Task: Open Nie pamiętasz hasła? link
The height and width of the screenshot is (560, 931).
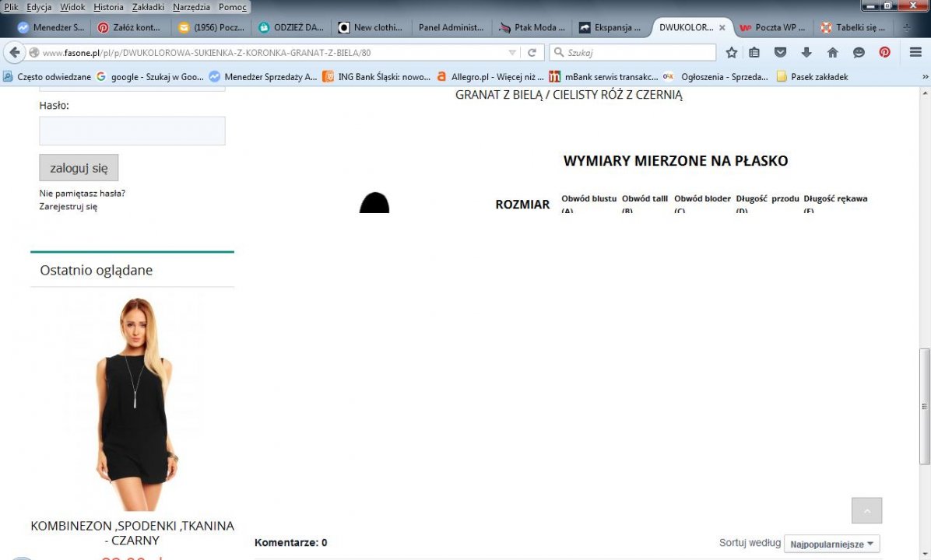Action: tap(82, 194)
